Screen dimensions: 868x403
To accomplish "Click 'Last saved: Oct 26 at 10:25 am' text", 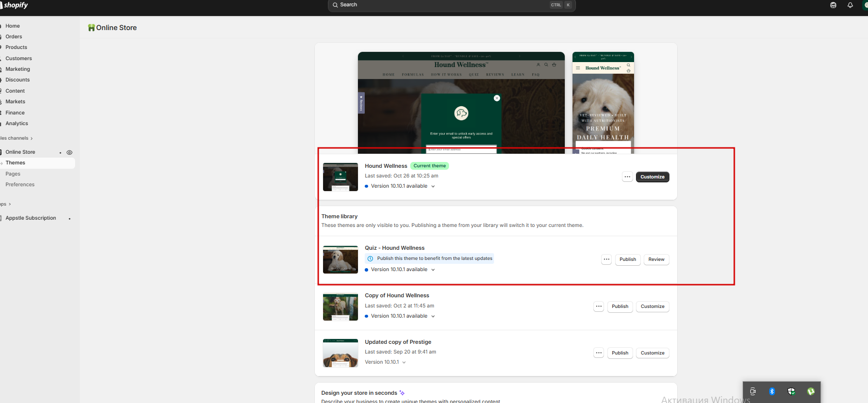I will 402,176.
